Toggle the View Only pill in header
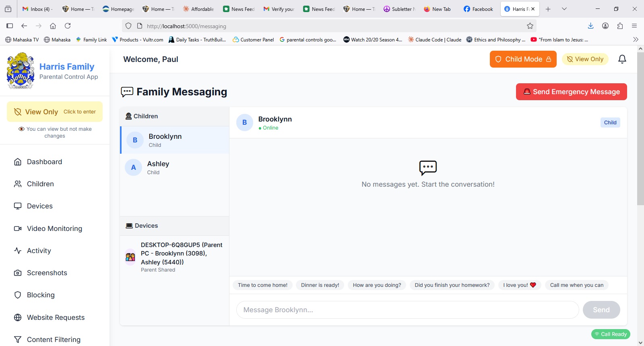This screenshot has width=644, height=346. (585, 59)
